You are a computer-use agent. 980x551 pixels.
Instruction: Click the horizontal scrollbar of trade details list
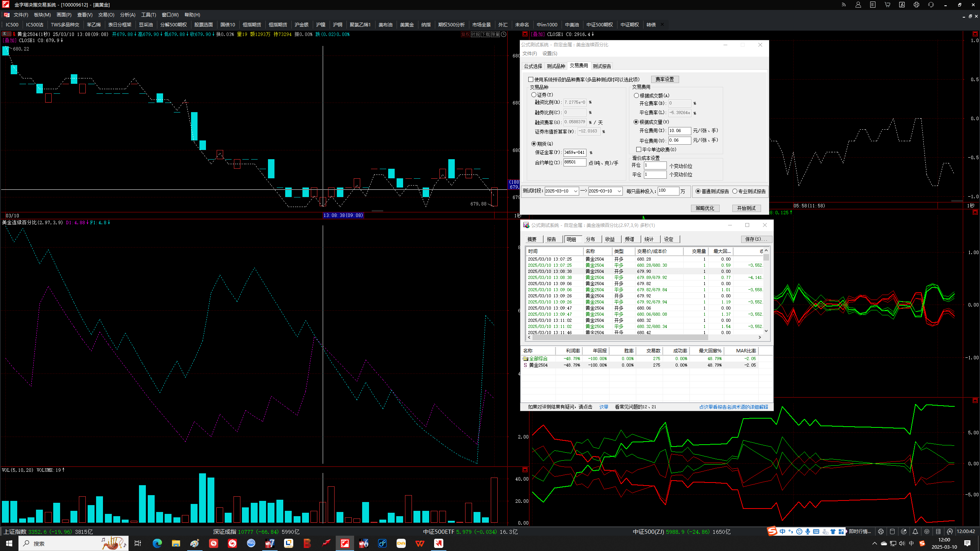coord(645,337)
